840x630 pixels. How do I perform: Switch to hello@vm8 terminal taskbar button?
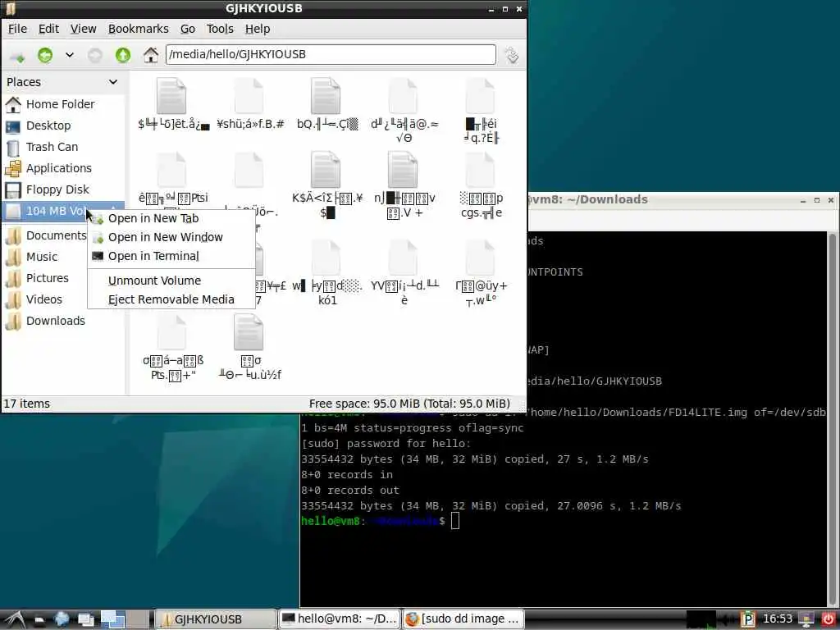(x=339, y=619)
